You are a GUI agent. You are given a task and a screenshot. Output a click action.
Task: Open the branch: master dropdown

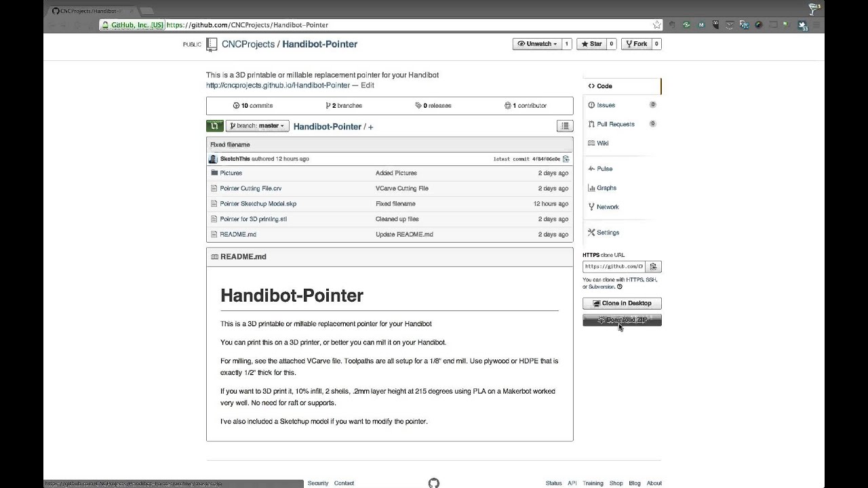click(x=258, y=126)
